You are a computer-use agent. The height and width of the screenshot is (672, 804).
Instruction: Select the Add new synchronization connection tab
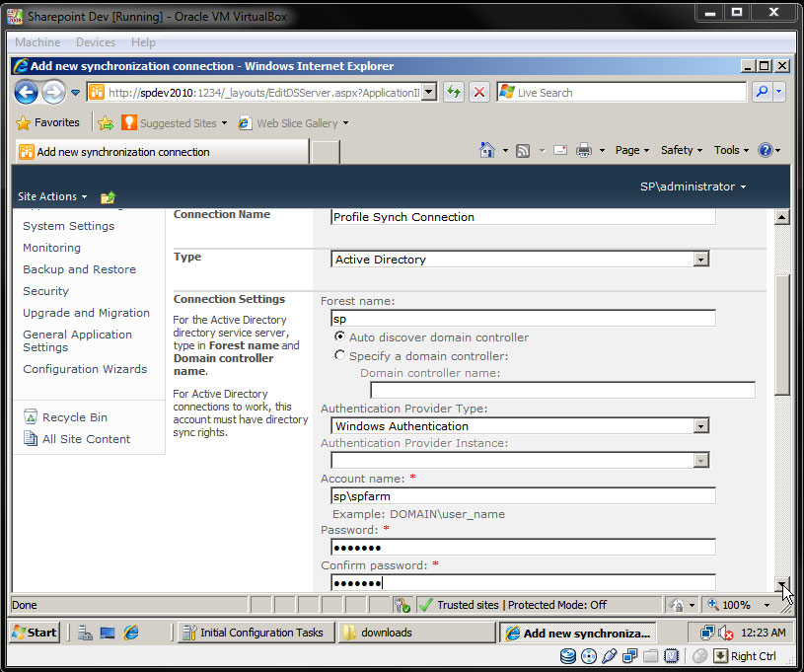click(x=162, y=152)
